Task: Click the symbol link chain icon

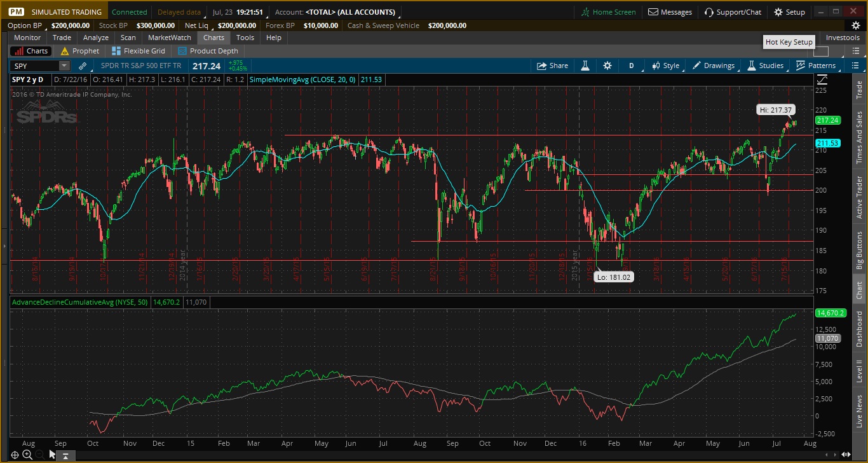Action: [83, 66]
